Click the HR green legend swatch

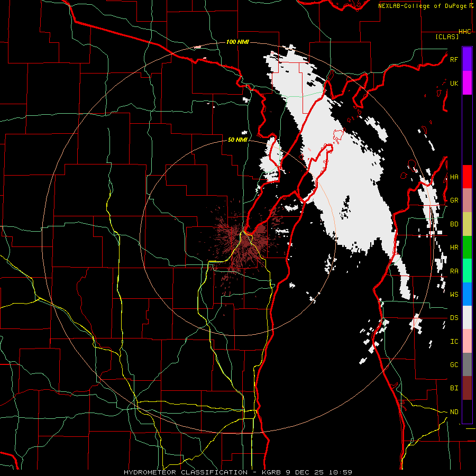[x=467, y=247]
